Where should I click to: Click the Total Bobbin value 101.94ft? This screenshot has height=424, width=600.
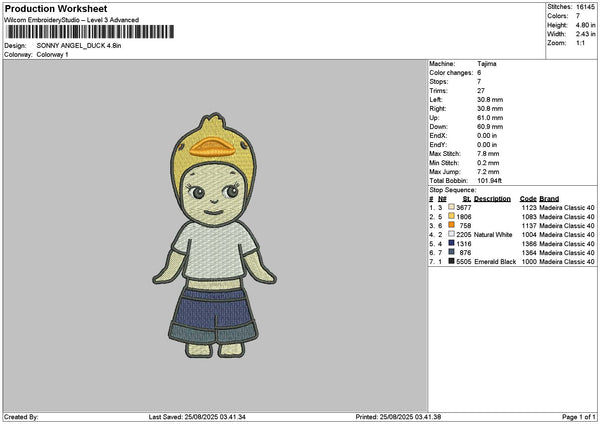[x=489, y=181]
